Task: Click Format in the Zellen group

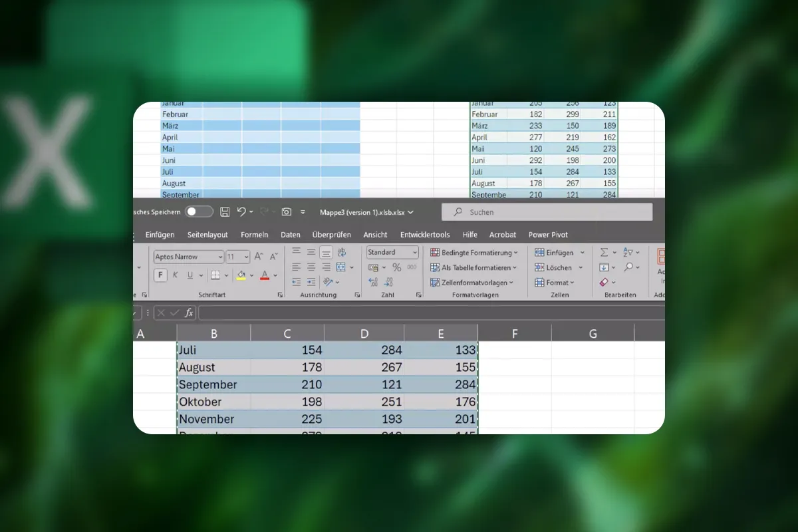Action: pyautogui.click(x=555, y=283)
